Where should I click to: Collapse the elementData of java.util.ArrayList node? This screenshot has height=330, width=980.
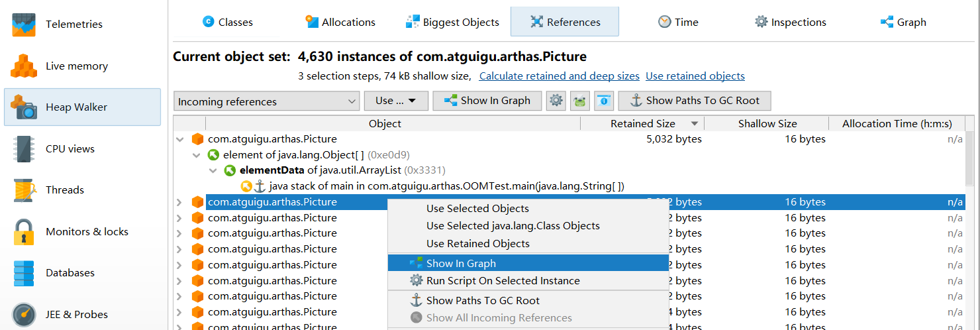click(x=212, y=171)
